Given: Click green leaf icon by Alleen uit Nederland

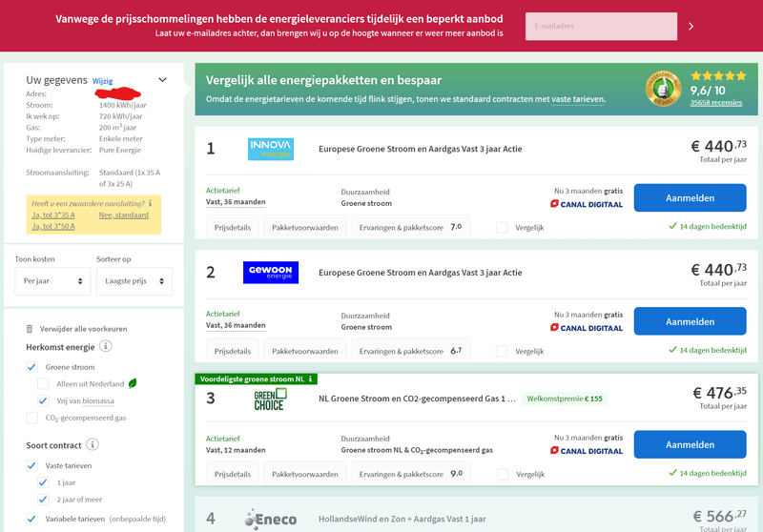Looking at the screenshot, I should click(133, 383).
